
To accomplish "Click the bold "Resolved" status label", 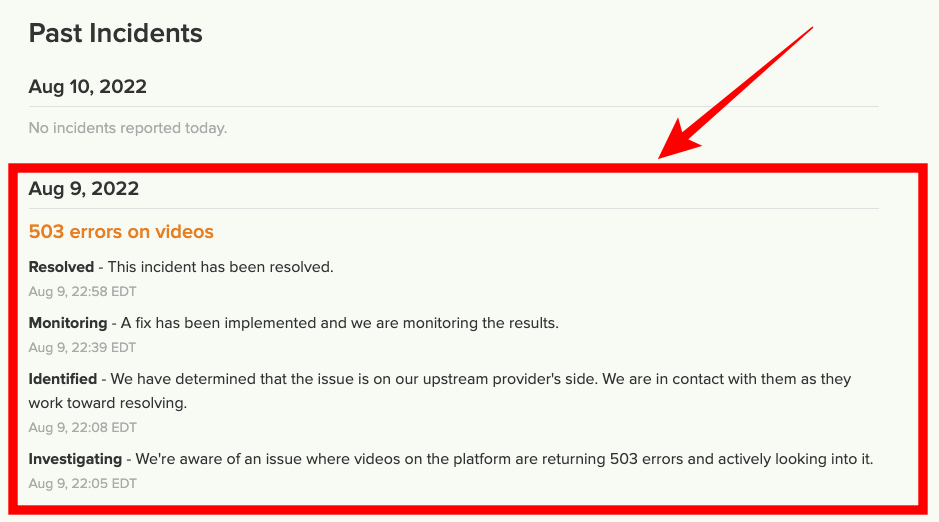I will (x=60, y=267).
